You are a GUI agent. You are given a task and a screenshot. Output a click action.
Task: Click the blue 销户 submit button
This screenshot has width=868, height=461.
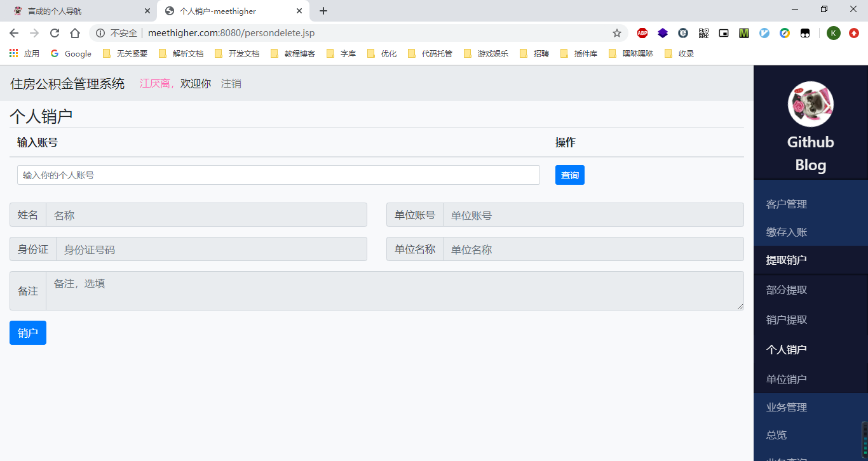point(28,333)
